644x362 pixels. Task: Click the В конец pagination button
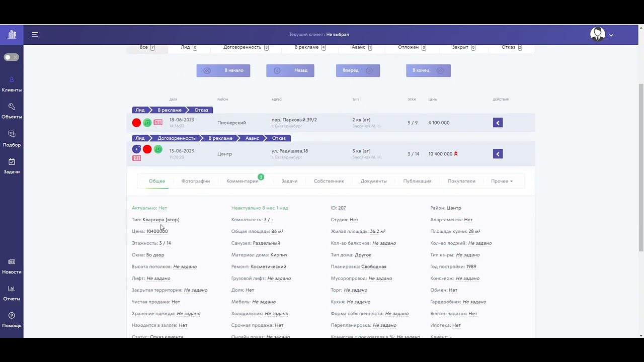tap(428, 70)
